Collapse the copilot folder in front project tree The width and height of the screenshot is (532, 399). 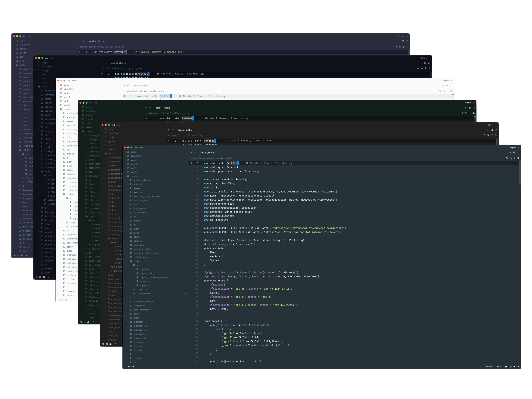pyautogui.click(x=137, y=261)
